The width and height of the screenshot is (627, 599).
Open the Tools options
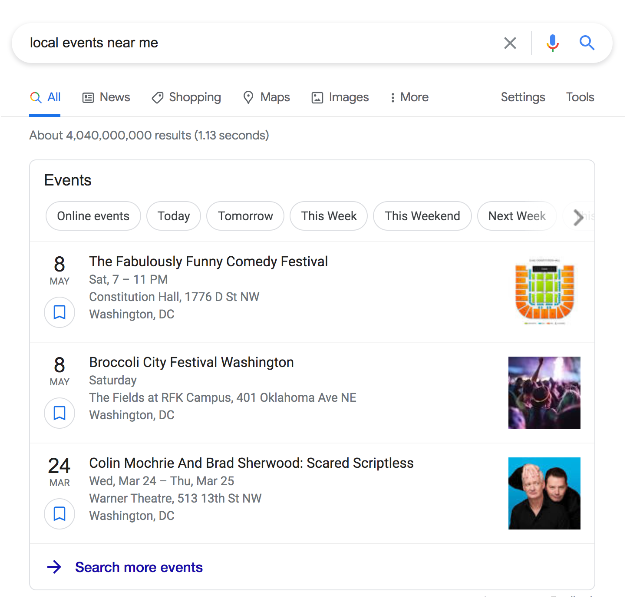(x=580, y=97)
